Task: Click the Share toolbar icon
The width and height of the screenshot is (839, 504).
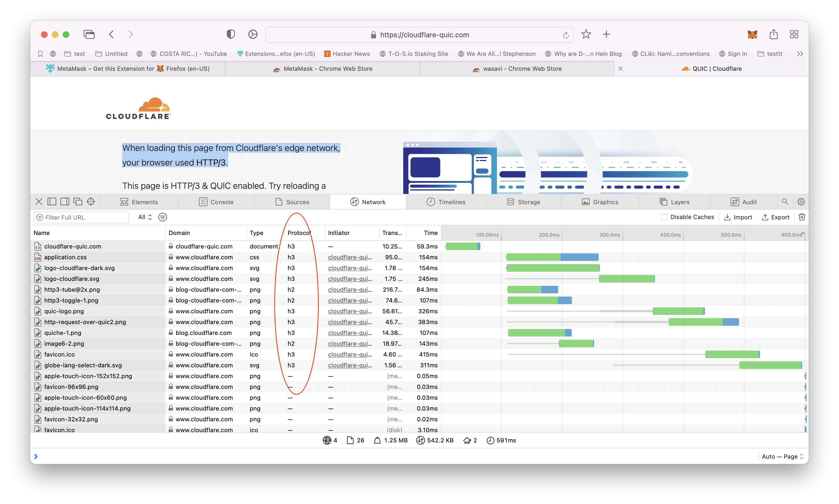Action: (774, 34)
